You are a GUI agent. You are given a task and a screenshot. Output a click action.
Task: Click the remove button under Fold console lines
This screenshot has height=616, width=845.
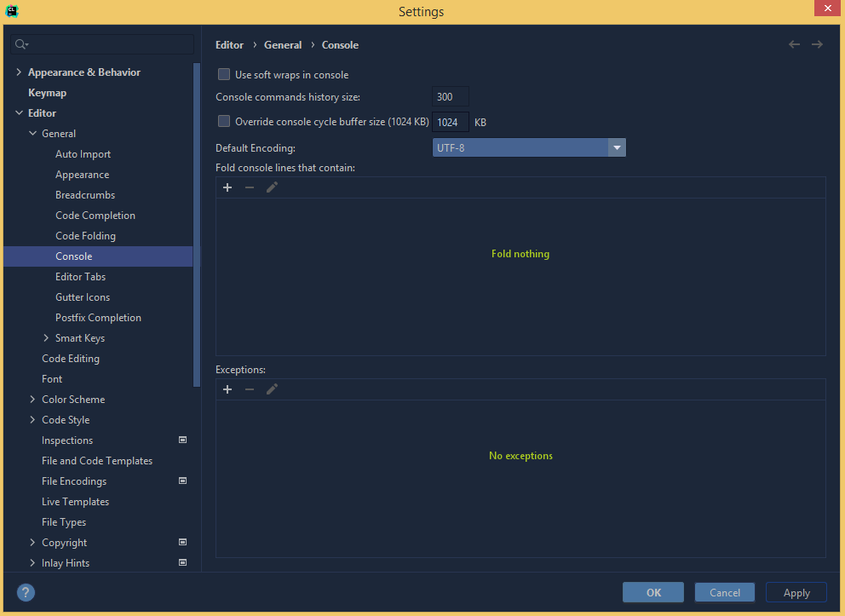pos(249,187)
